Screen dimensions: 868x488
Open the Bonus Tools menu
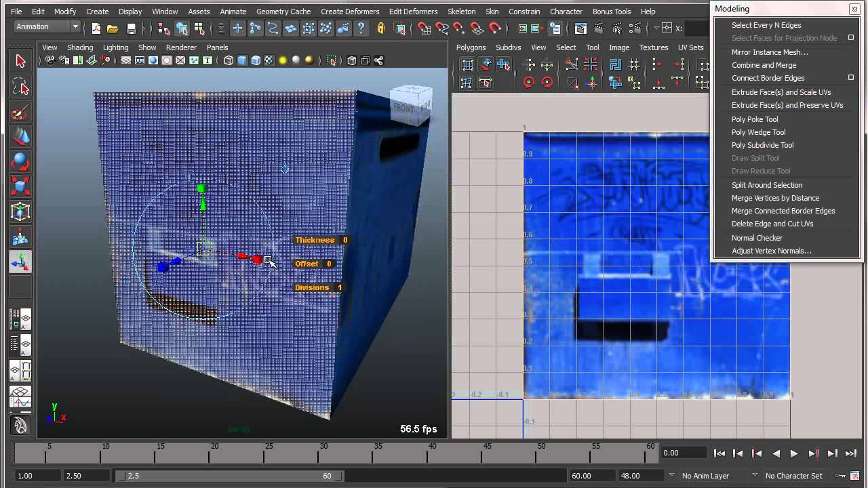pos(612,12)
